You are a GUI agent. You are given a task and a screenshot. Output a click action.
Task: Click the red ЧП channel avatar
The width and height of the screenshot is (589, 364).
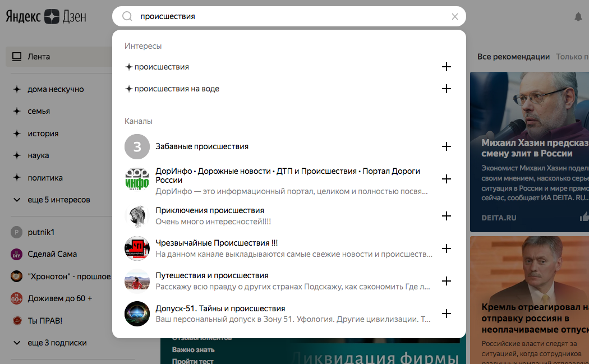(x=137, y=248)
